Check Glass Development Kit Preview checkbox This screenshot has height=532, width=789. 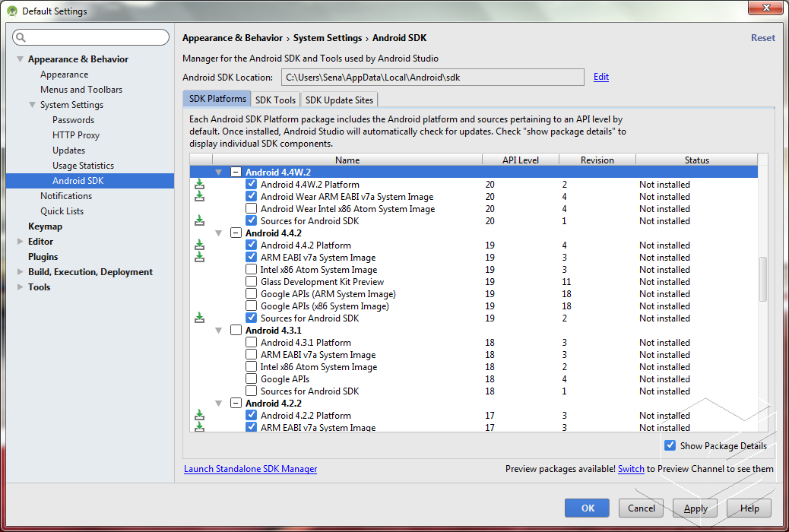[251, 281]
